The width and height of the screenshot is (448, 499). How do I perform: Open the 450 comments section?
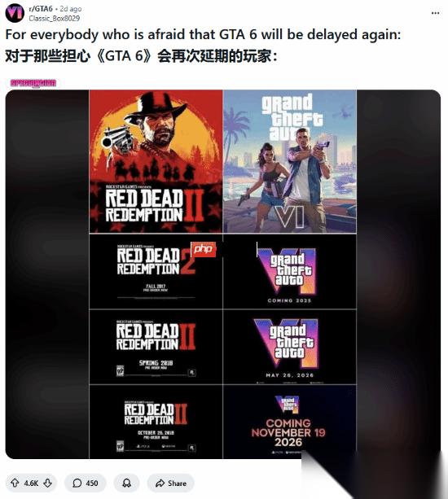pyautogui.click(x=85, y=483)
